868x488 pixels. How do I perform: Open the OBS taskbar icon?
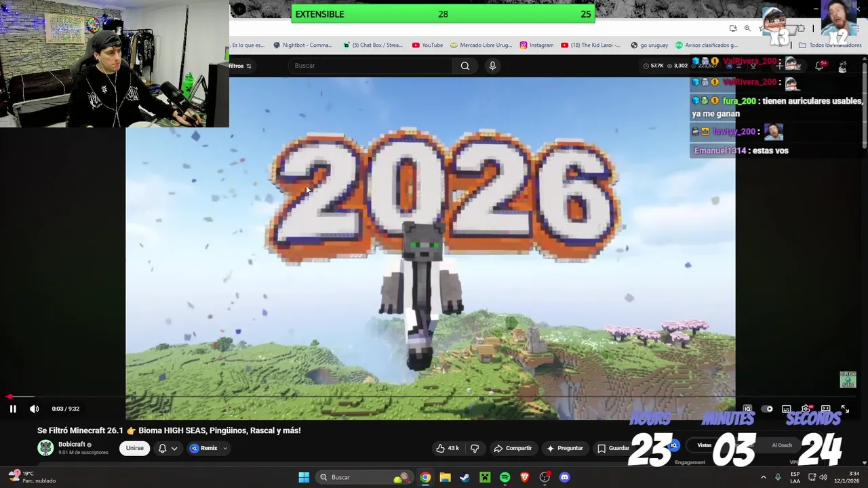545,477
